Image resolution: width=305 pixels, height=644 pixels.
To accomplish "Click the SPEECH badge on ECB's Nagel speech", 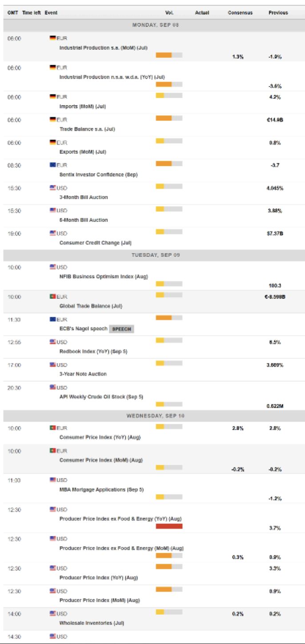I will (121, 329).
